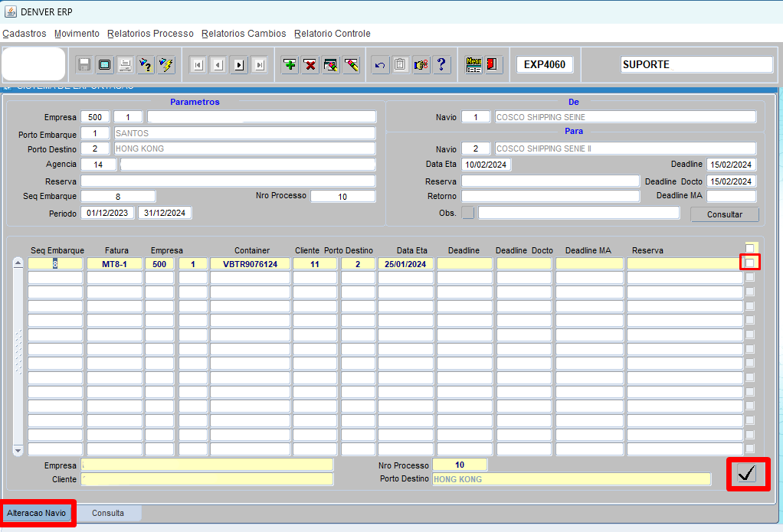Click the Data Eta field 10/02/2024
The width and height of the screenshot is (783, 532).
(x=486, y=165)
